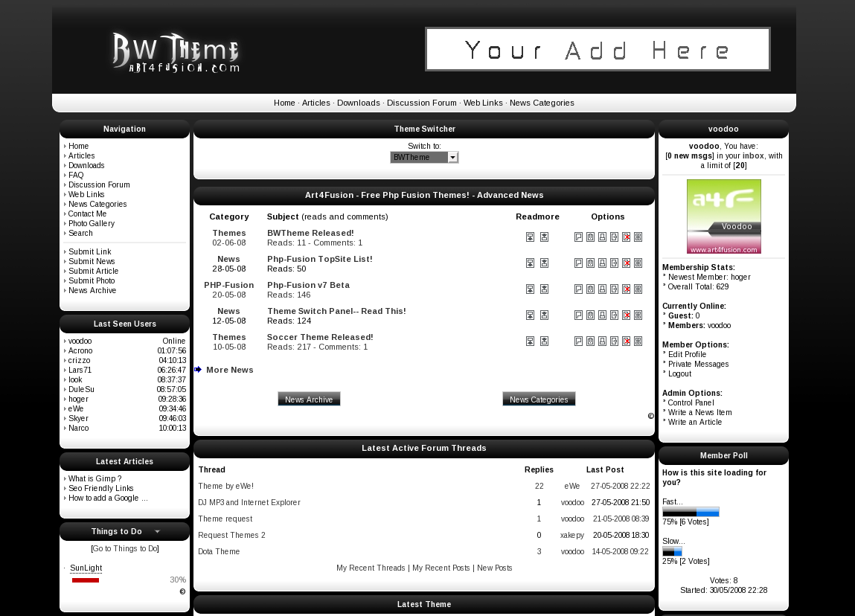Click copyright symbol icon in news panel
The width and height of the screenshot is (855, 616).
[x=650, y=416]
